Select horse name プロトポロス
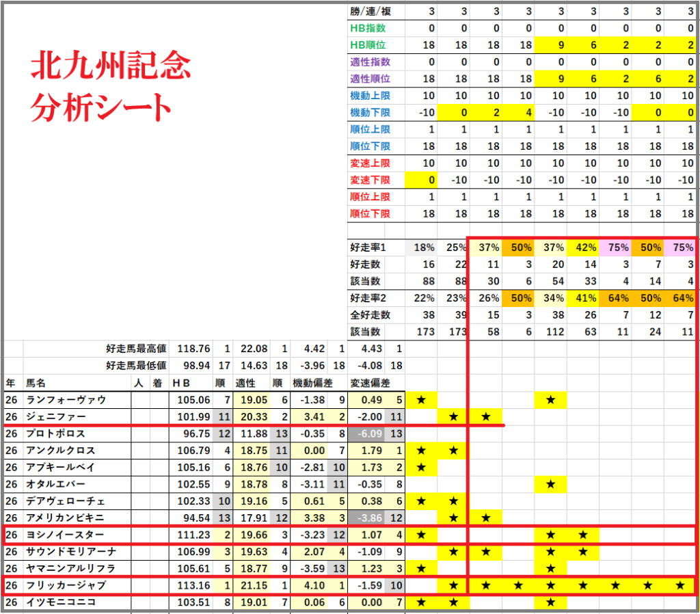The image size is (700, 614). click(55, 433)
